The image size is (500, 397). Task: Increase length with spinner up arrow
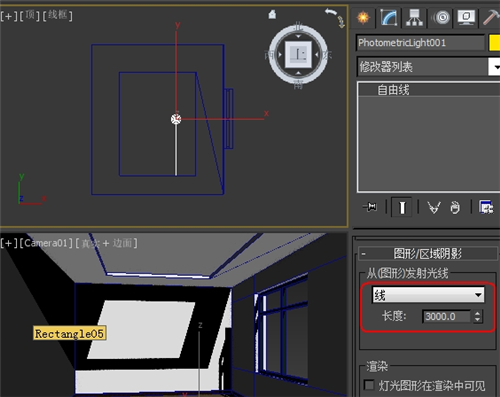(x=477, y=313)
